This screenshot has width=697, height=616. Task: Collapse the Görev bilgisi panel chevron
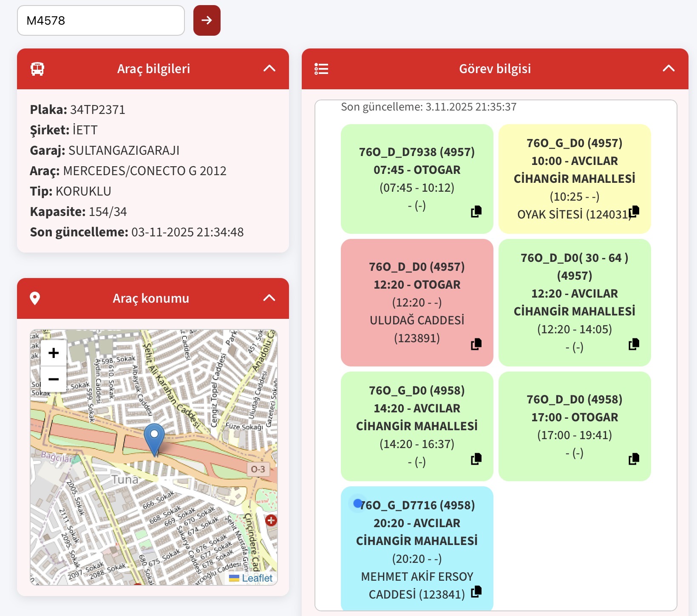tap(669, 68)
